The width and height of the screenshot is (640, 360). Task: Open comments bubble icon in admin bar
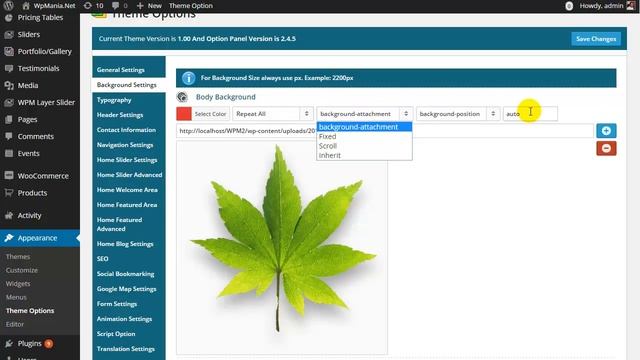click(x=116, y=6)
